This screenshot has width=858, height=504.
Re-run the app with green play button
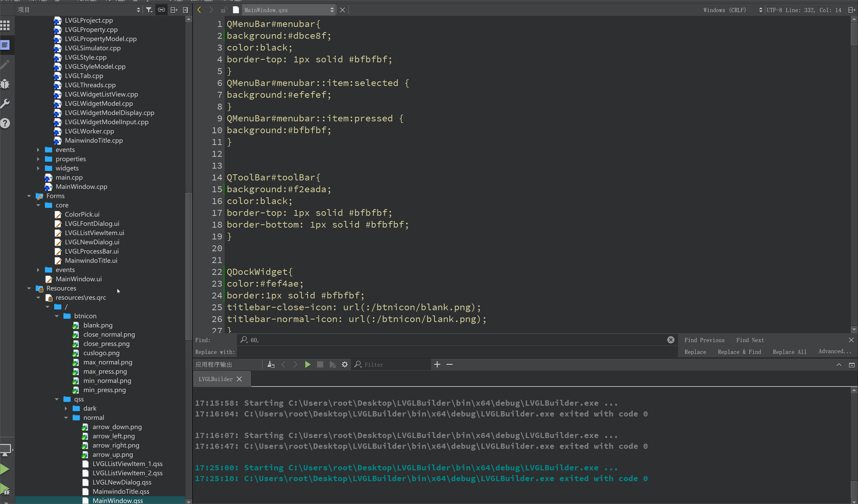tap(308, 364)
